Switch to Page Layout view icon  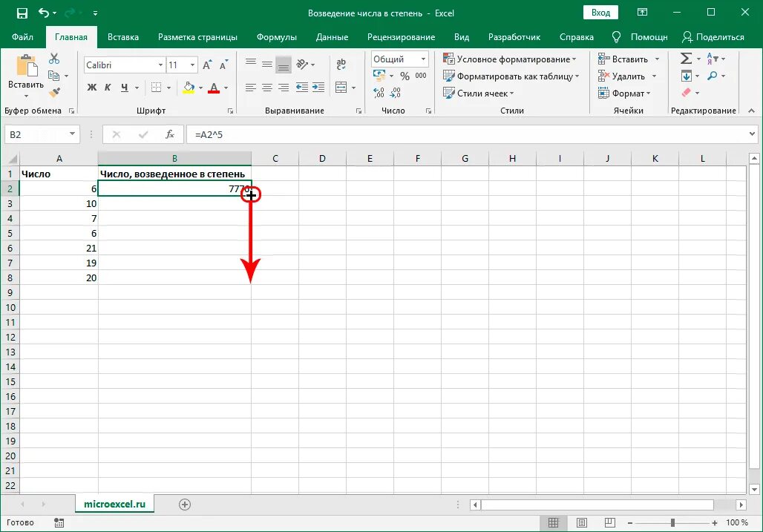pyautogui.click(x=581, y=523)
